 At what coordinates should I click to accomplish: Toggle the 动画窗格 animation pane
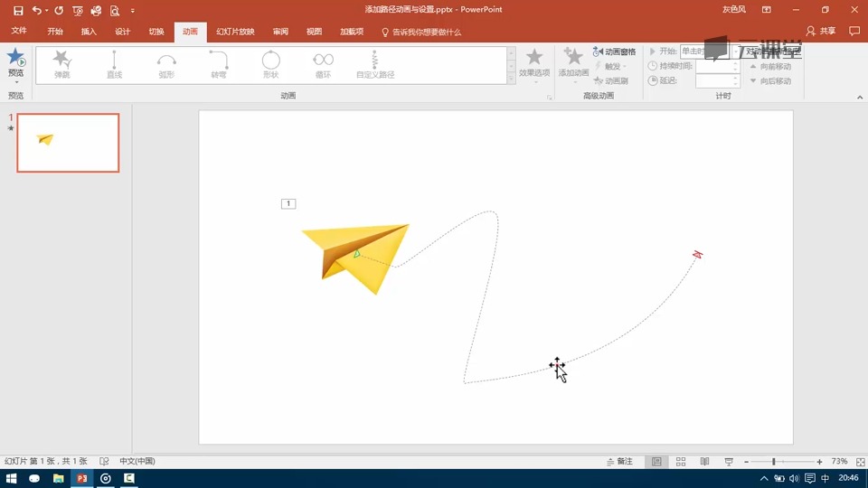coord(614,52)
